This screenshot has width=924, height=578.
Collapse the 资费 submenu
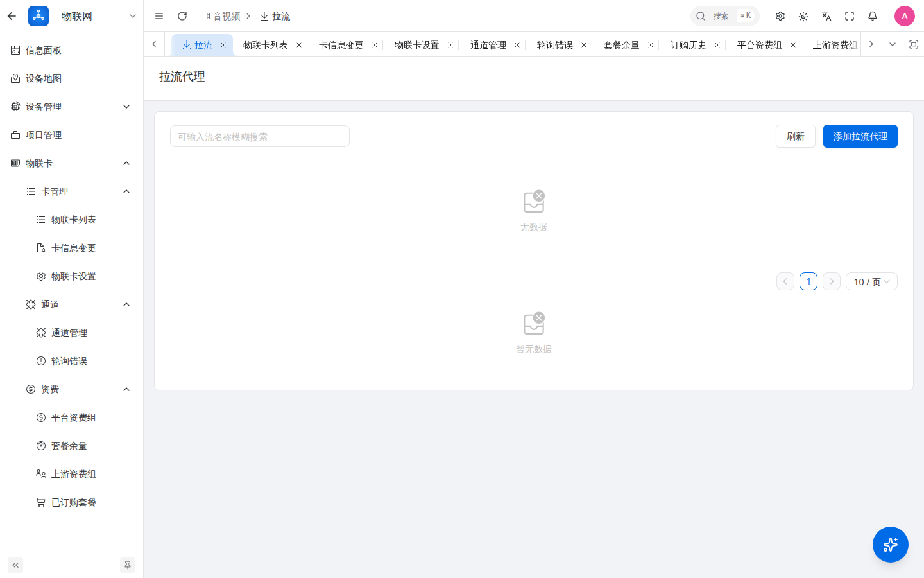point(71,389)
